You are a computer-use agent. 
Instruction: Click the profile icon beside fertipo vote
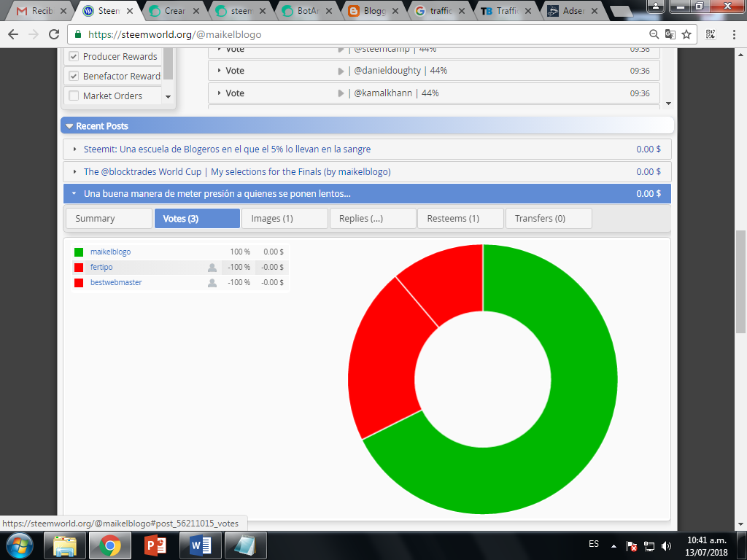[x=212, y=268]
